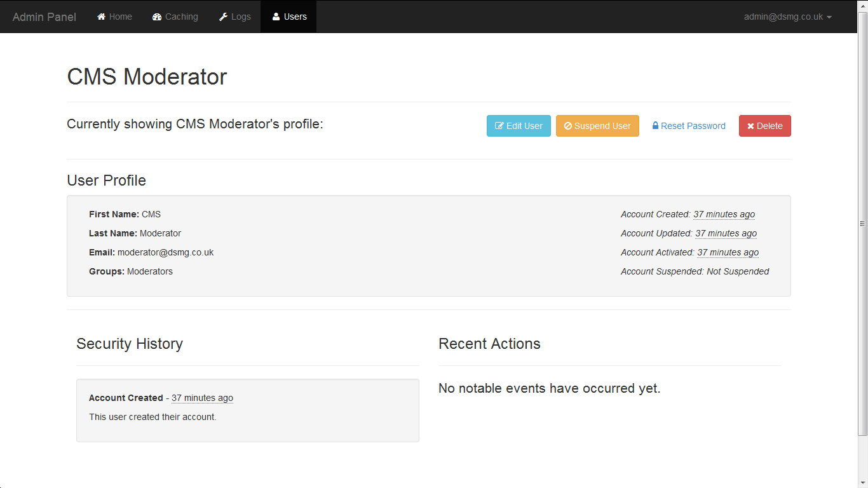Click the Home house icon in navbar
The height and width of the screenshot is (488, 868).
point(101,17)
